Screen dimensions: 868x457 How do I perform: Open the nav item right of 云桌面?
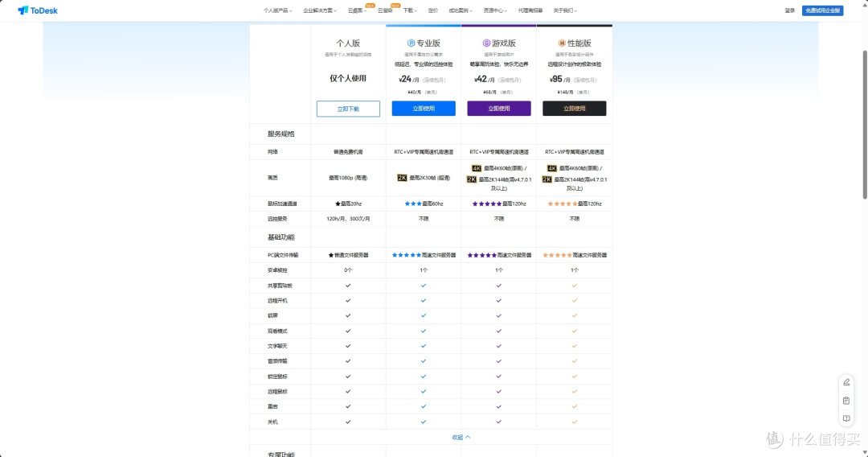coord(385,10)
